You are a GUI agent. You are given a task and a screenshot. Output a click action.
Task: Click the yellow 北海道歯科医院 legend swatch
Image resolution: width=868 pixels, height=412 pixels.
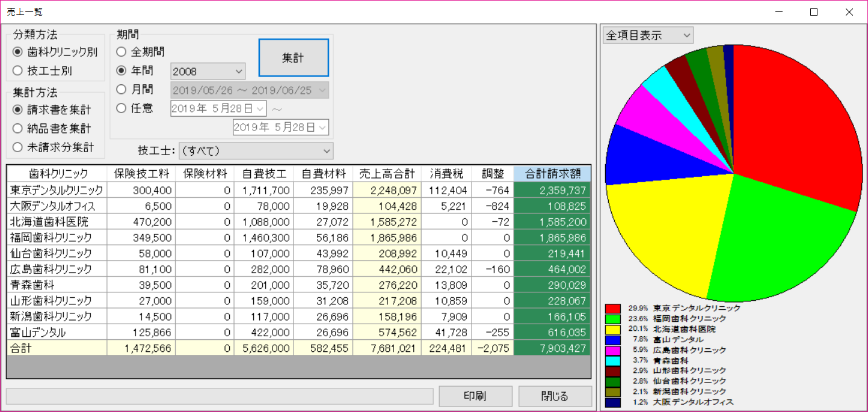613,329
